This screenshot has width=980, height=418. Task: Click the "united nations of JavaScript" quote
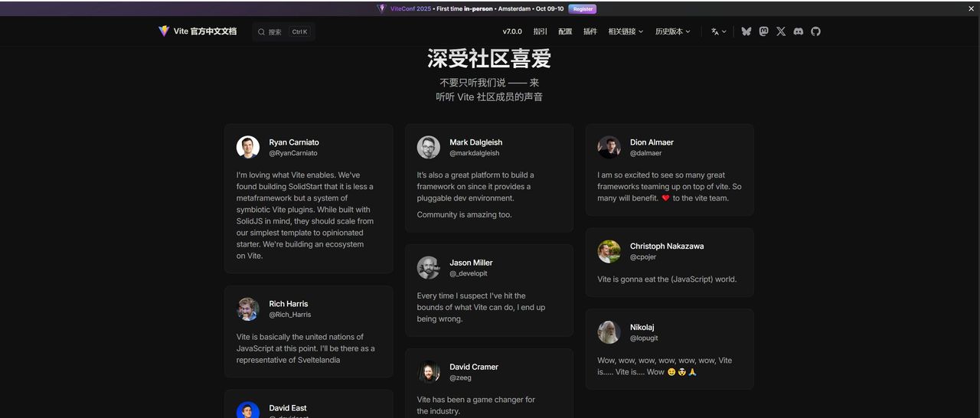305,348
